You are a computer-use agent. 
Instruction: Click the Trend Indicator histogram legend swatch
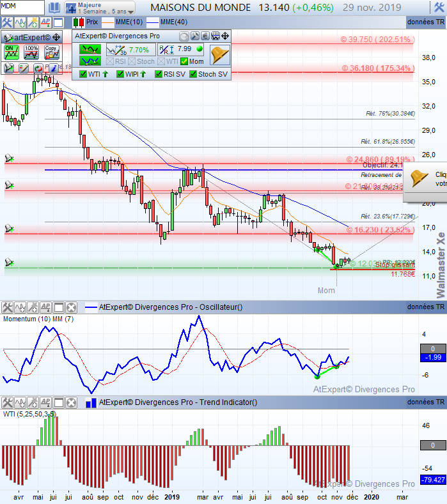click(x=91, y=402)
